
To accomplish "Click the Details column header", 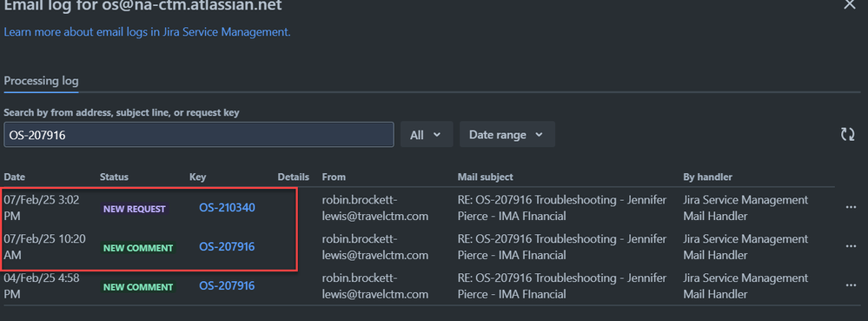I will tap(294, 177).
